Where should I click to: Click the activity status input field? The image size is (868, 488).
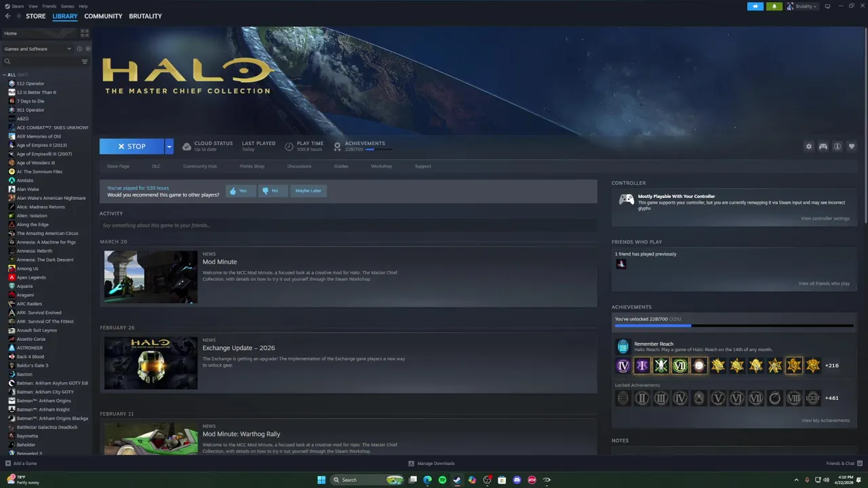348,225
